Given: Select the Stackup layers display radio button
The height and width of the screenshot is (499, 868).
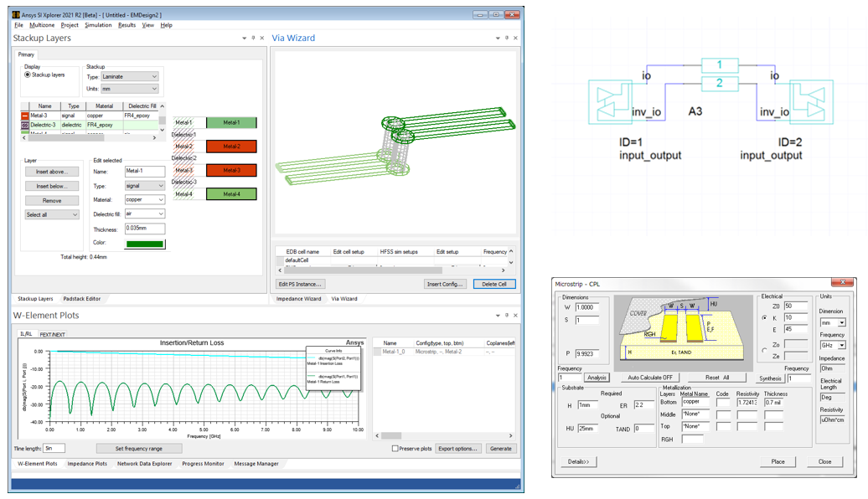Looking at the screenshot, I should [28, 75].
